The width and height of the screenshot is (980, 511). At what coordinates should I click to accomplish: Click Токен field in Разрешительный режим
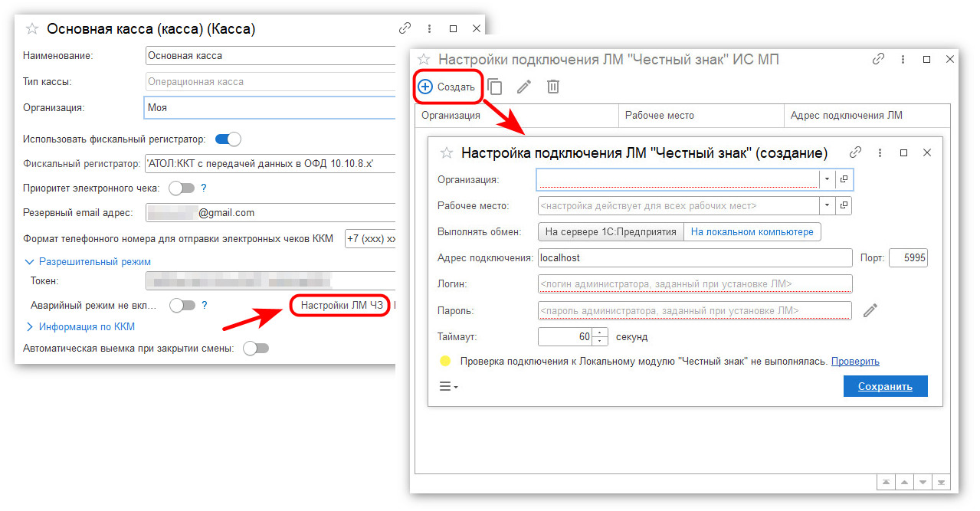point(270,281)
